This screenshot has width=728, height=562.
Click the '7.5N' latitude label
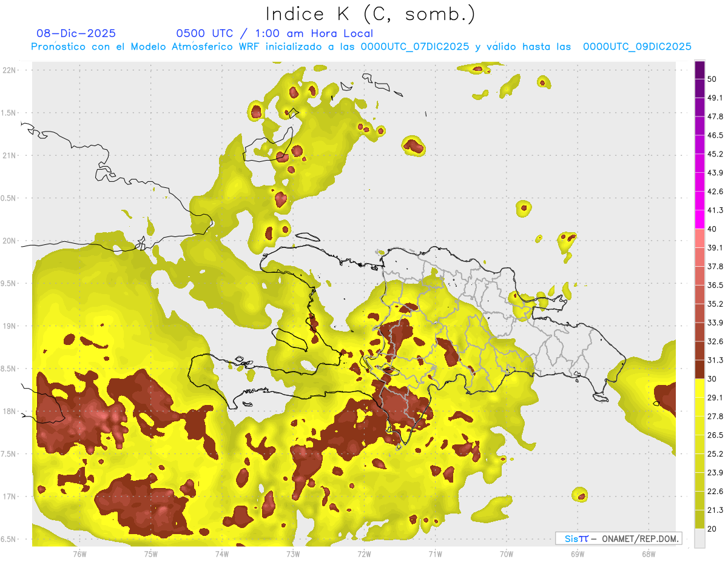pos(9,454)
